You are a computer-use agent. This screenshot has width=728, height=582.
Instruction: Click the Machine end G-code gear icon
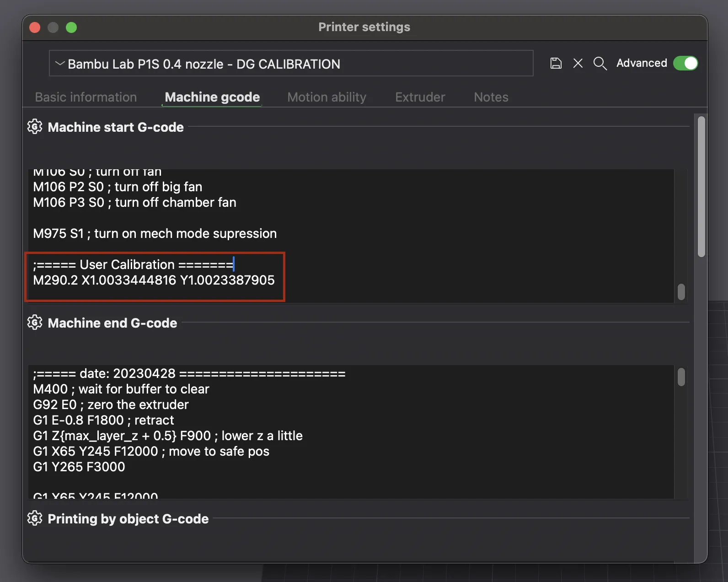(x=35, y=323)
